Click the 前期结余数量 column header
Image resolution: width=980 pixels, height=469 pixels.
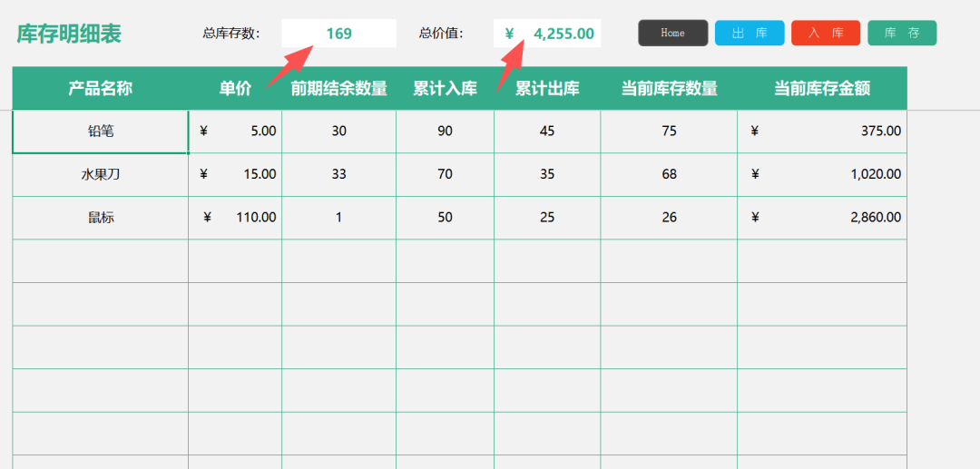click(338, 88)
